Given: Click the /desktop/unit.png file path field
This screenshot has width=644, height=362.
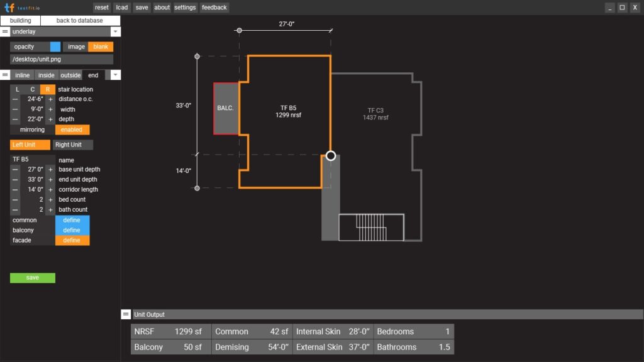Looking at the screenshot, I should click(x=61, y=58).
